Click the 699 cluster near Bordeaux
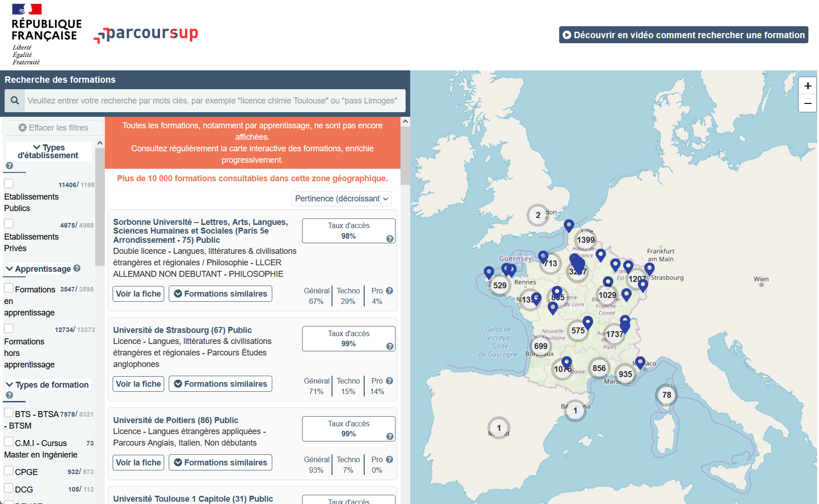Image resolution: width=819 pixels, height=504 pixels. (541, 346)
